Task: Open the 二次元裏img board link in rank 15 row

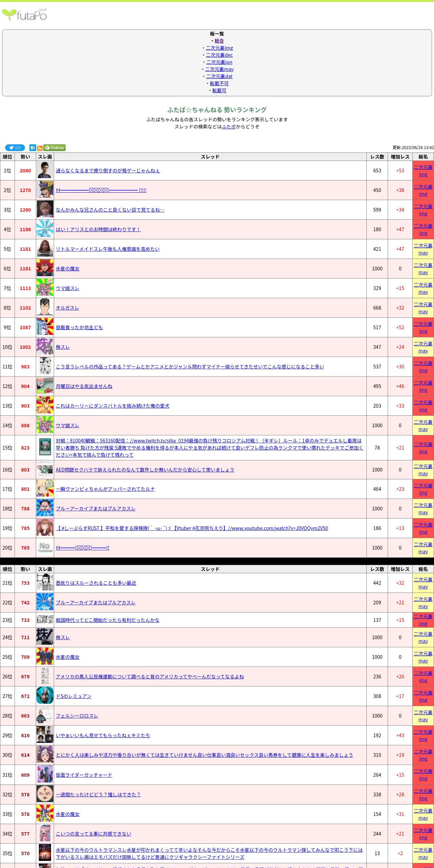Action: click(x=423, y=448)
